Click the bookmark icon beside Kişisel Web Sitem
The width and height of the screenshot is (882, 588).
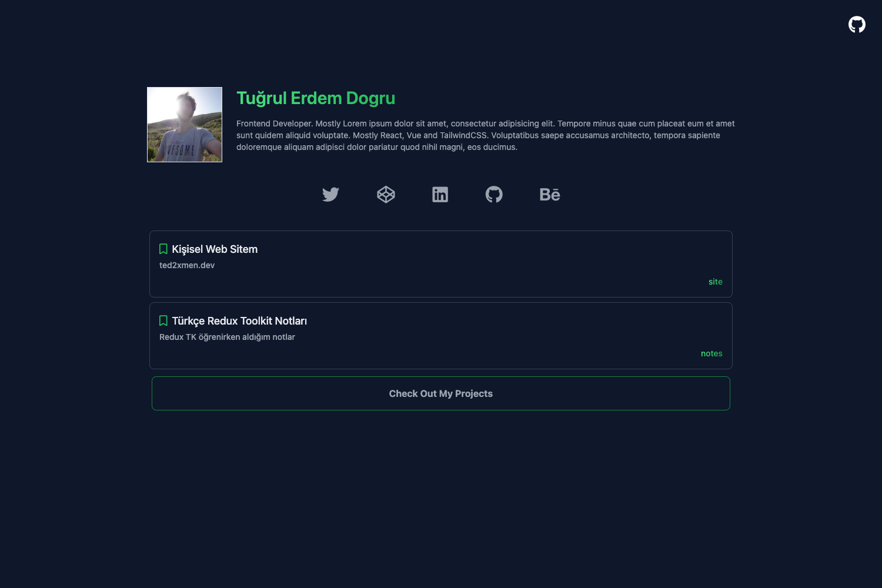coord(163,249)
